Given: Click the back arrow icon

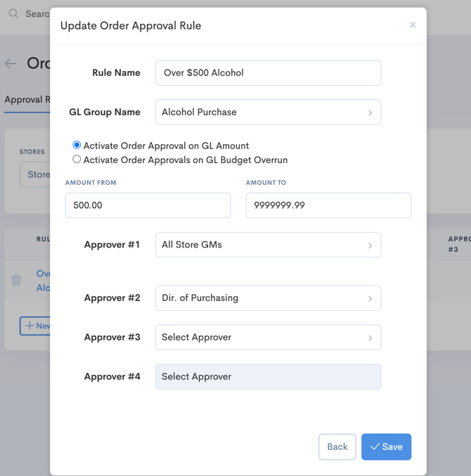Looking at the screenshot, I should pyautogui.click(x=11, y=64).
